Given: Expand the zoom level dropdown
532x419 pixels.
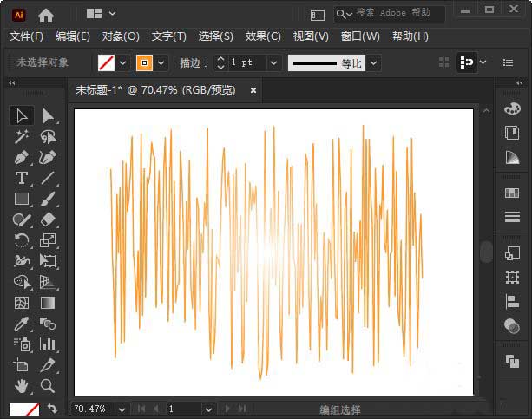Looking at the screenshot, I should [x=121, y=408].
